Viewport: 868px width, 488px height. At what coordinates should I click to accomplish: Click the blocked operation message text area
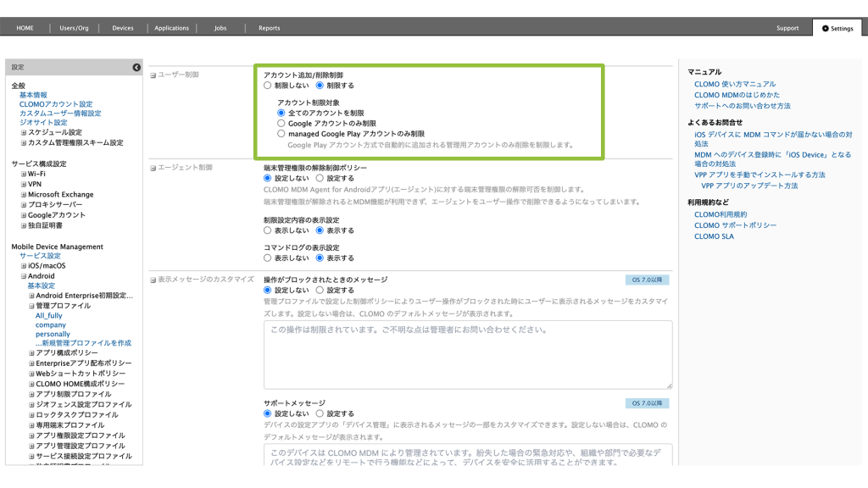pos(467,354)
